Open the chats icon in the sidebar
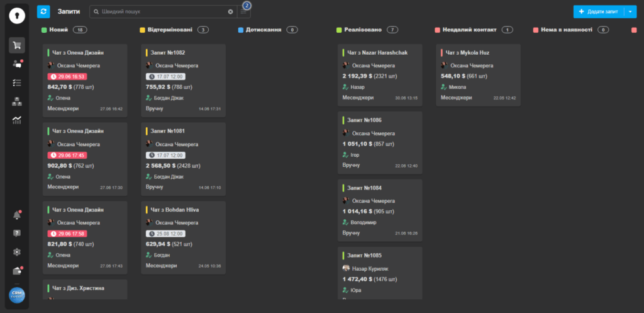This screenshot has height=313, width=644. coord(17,64)
